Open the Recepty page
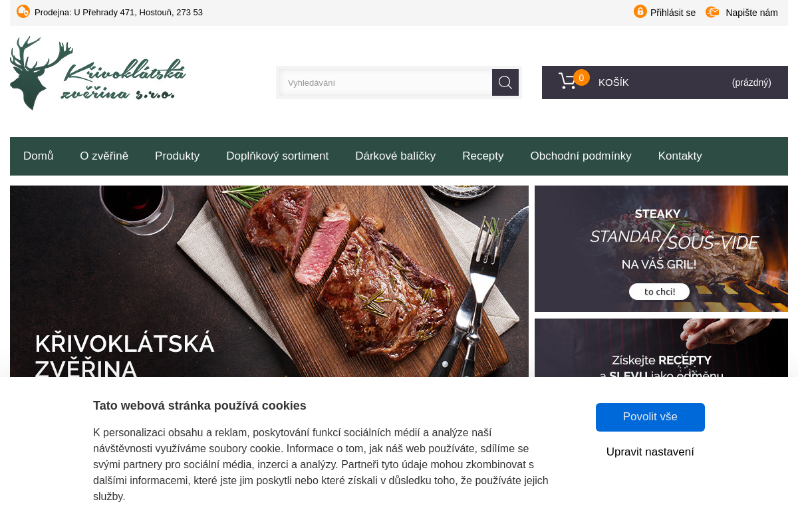798x532 pixels. click(483, 156)
